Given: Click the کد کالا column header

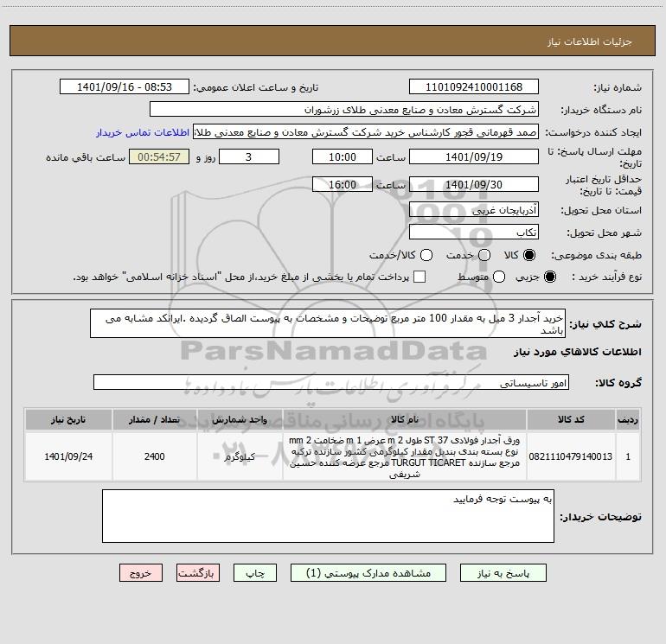Looking at the screenshot, I should (x=571, y=420).
